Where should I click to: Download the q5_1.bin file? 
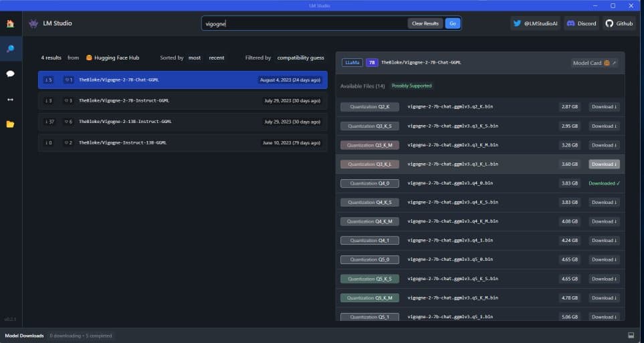click(x=604, y=317)
